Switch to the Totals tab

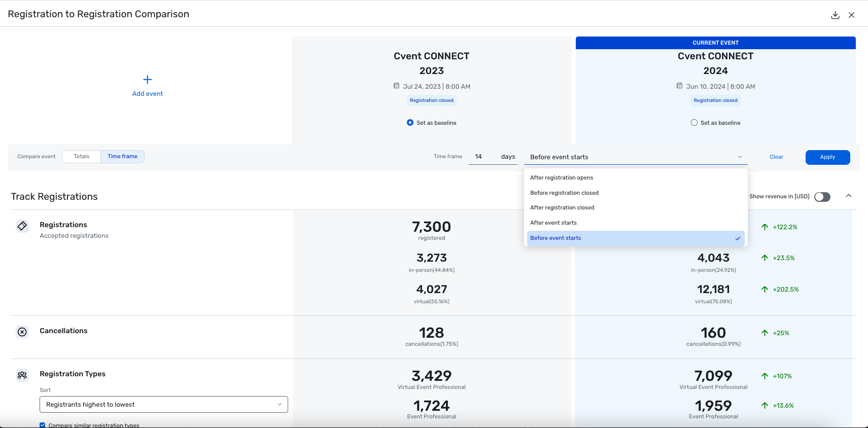click(x=81, y=157)
